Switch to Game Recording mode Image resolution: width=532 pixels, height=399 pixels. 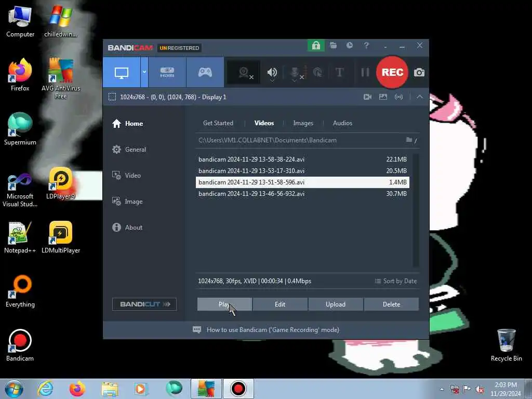tap(205, 72)
